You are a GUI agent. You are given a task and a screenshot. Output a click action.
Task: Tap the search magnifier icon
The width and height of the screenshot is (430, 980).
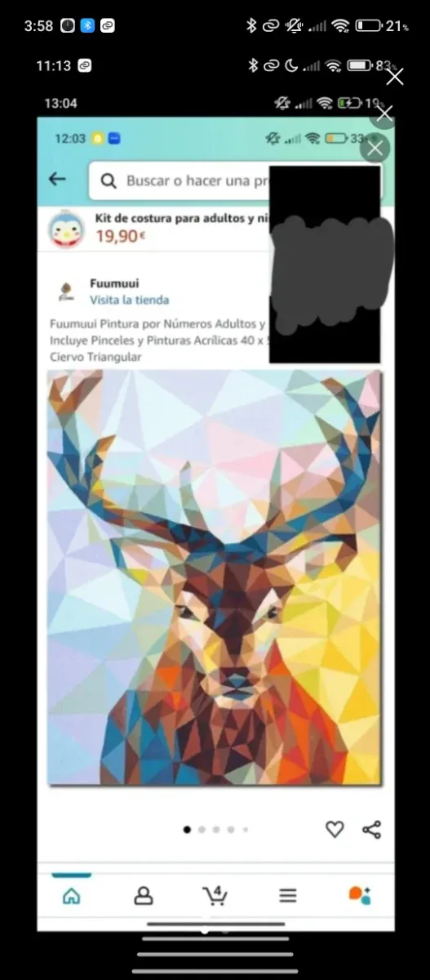[x=109, y=180]
